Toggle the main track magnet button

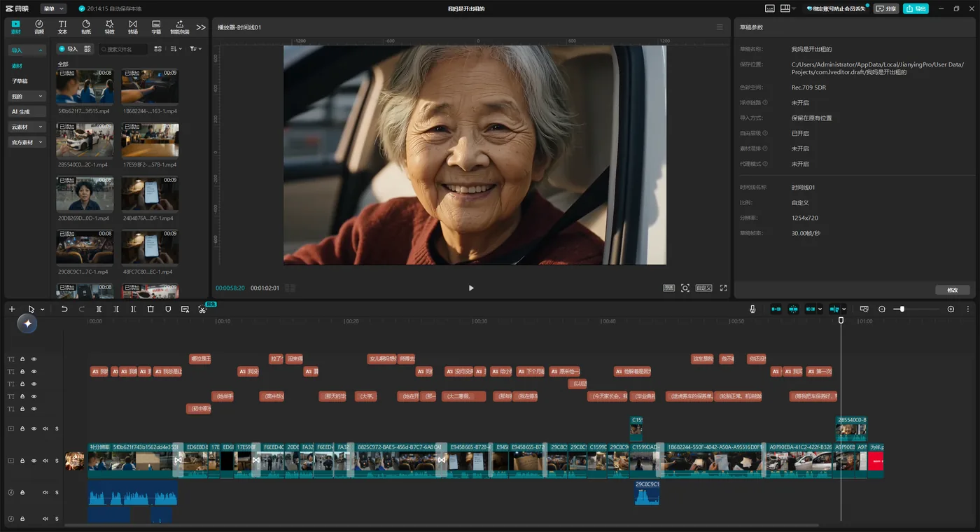point(776,309)
